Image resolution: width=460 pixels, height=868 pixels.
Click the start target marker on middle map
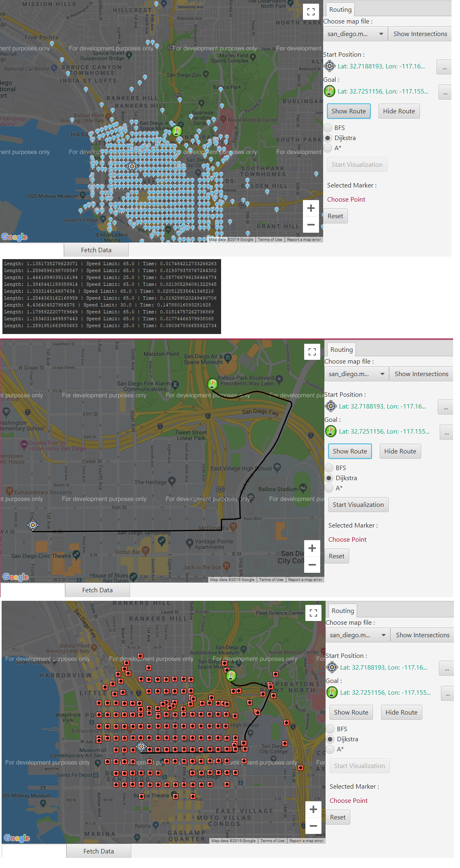(33, 525)
